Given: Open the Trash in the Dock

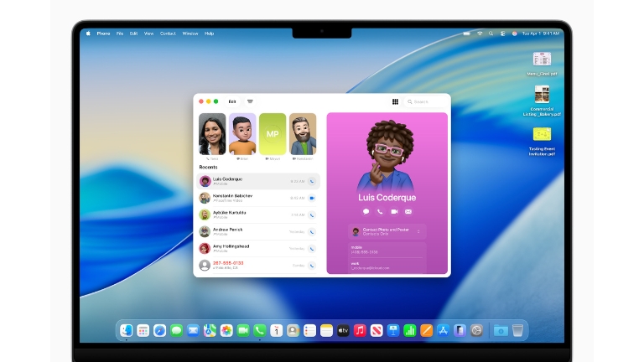Looking at the screenshot, I should click(x=518, y=330).
